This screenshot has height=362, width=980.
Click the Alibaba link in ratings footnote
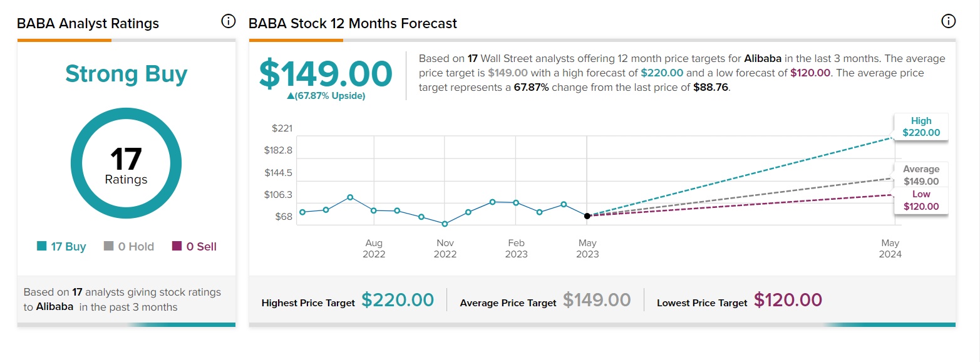(x=54, y=307)
